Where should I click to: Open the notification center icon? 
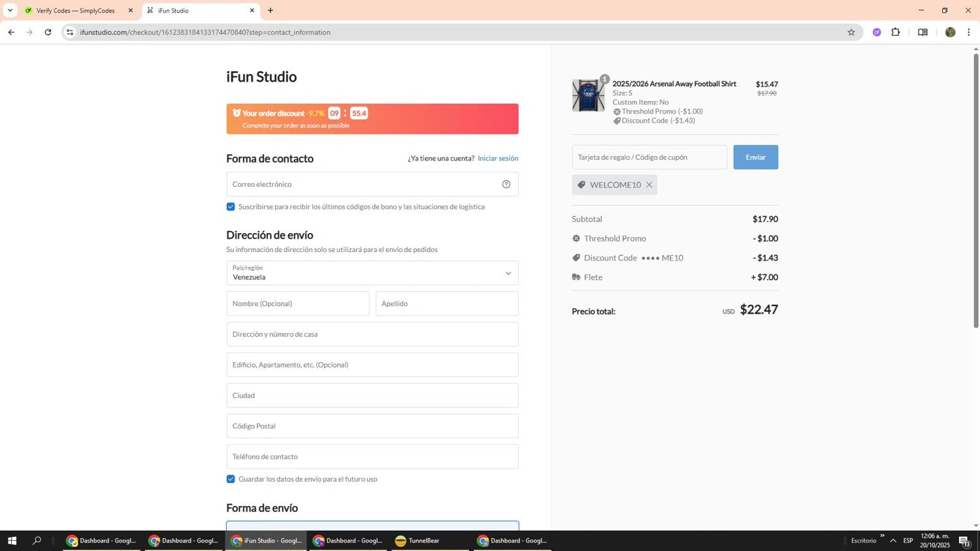click(964, 541)
